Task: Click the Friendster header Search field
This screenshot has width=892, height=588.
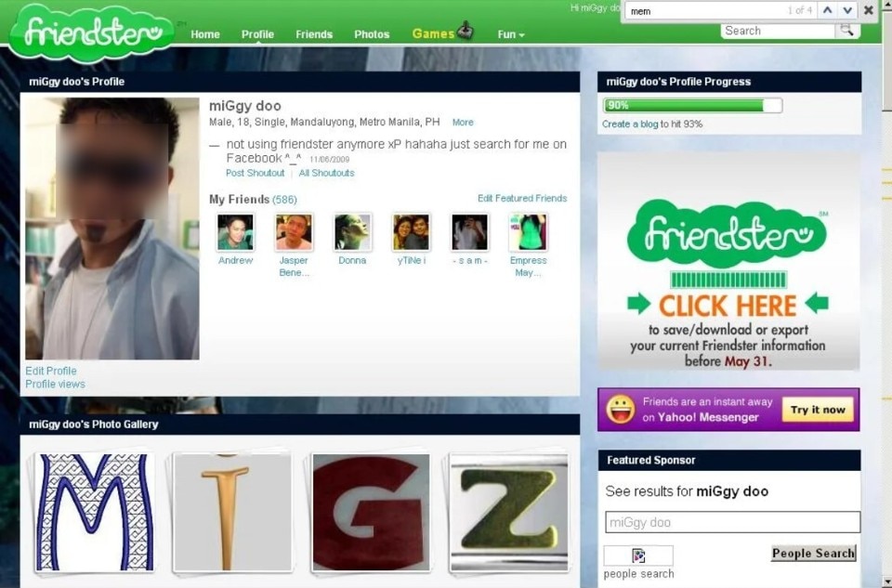Action: (777, 31)
